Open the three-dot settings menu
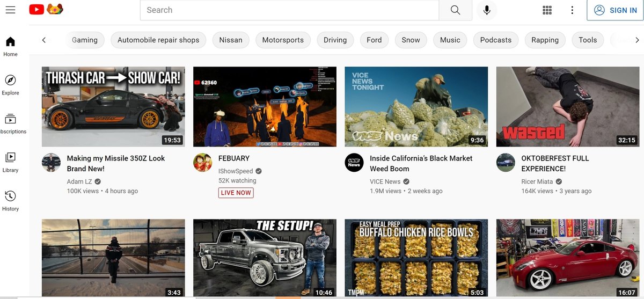Image resolution: width=644 pixels, height=299 pixels. click(x=572, y=10)
